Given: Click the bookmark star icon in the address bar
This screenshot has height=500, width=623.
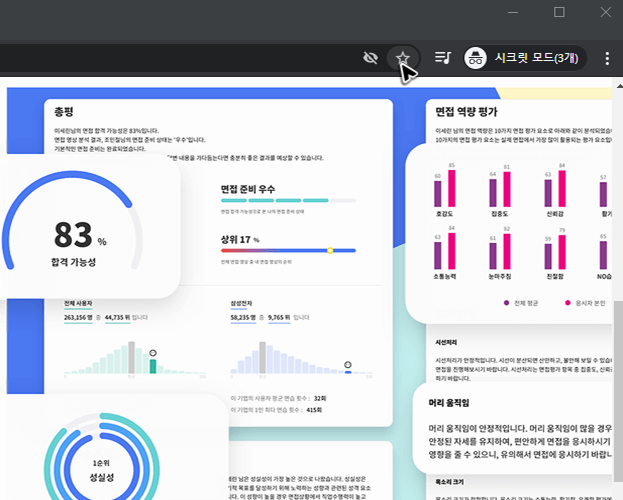Looking at the screenshot, I should point(403,58).
